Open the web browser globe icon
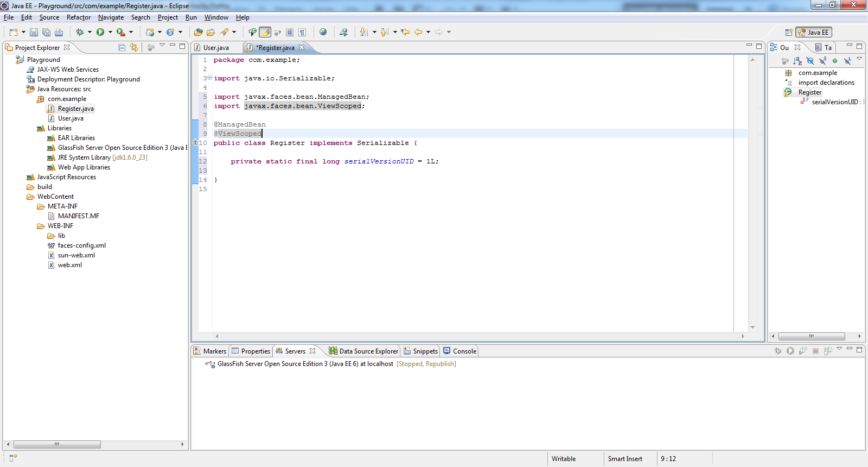Viewport: 868px width, 467px height. [x=323, y=32]
